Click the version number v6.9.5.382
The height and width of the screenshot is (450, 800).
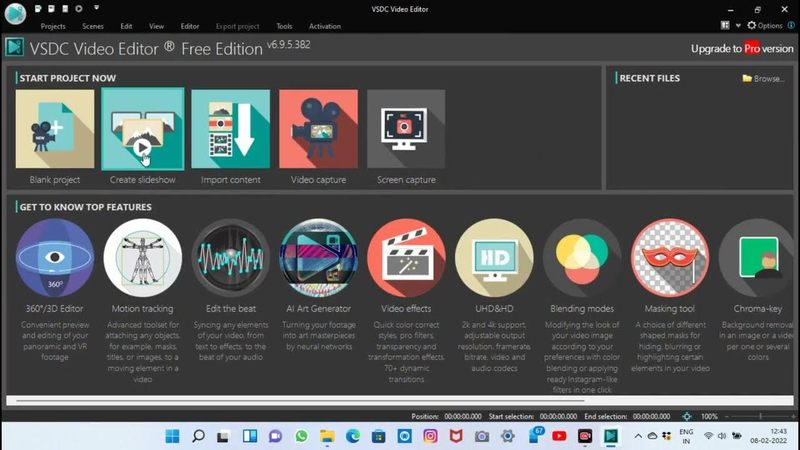289,44
